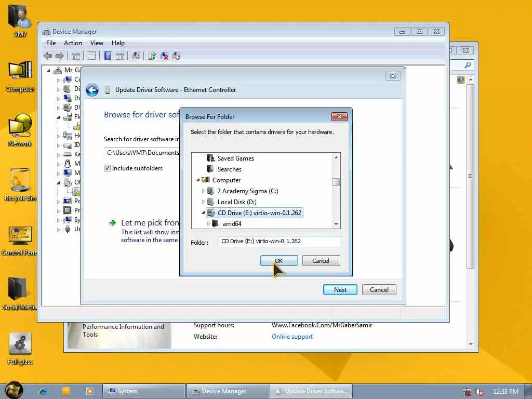Click Show/Hide console tree toolbar icon

pos(75,56)
